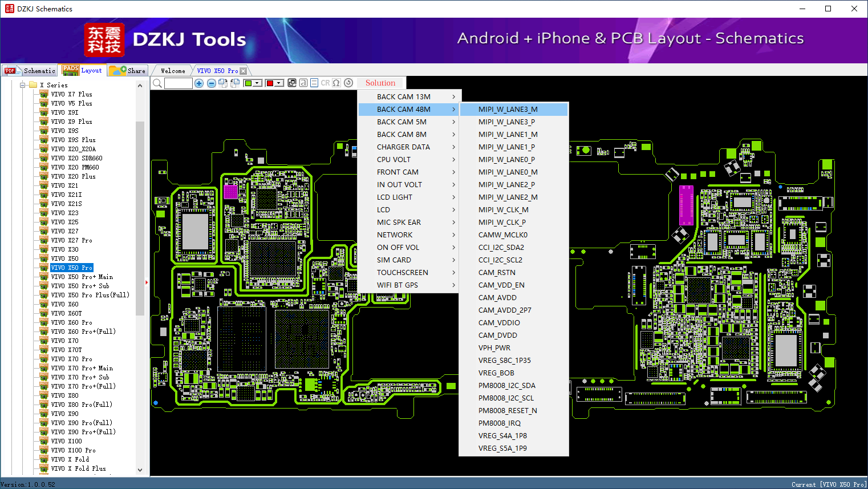Open LCD LIGHT submenu
Screen dimensions: 868x489
[x=409, y=197]
